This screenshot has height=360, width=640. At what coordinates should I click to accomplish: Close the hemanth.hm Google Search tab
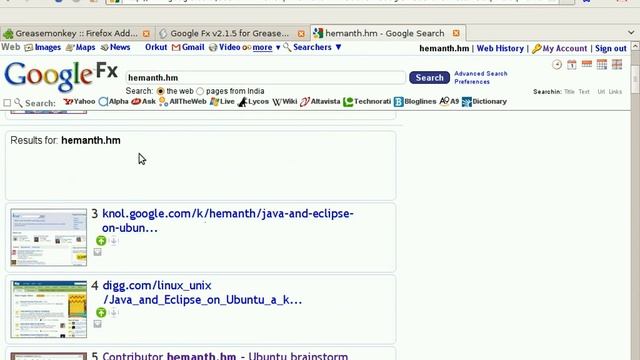tap(456, 33)
